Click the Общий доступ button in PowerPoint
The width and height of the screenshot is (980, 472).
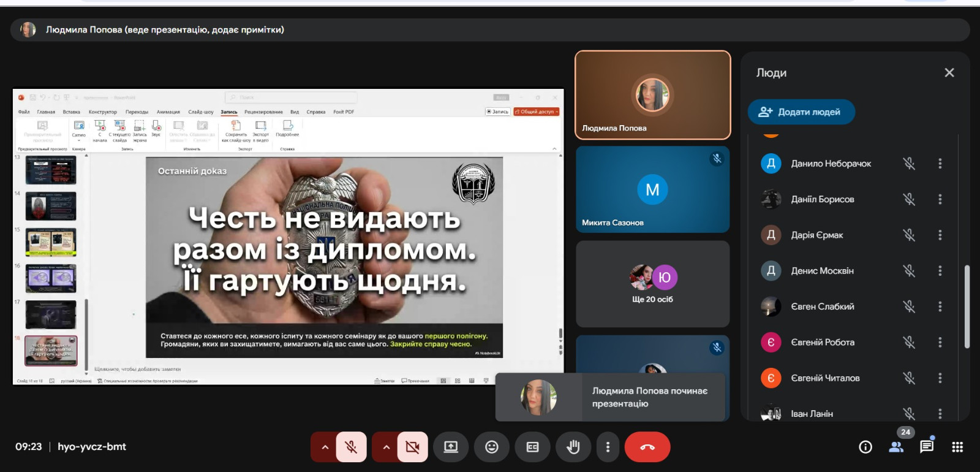click(x=537, y=112)
